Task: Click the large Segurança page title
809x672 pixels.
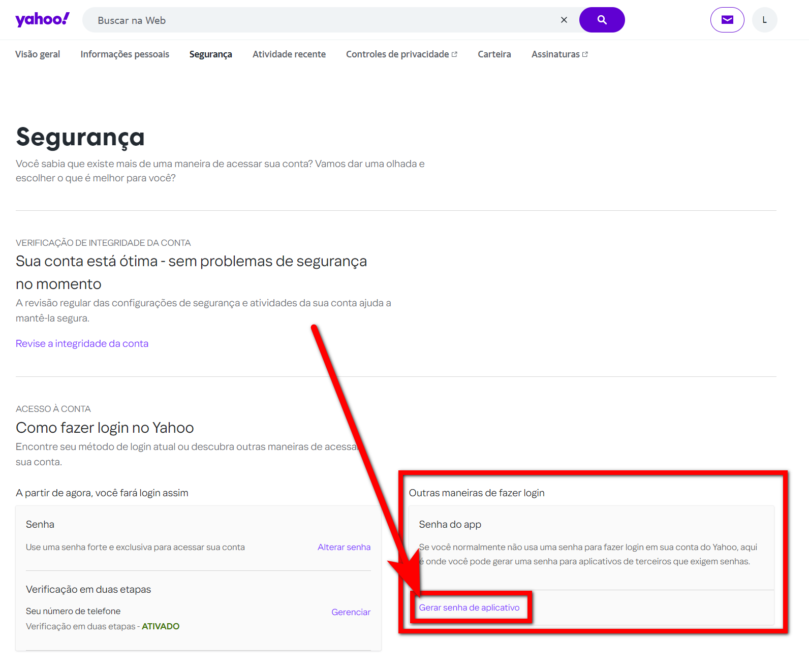Action: coord(80,137)
